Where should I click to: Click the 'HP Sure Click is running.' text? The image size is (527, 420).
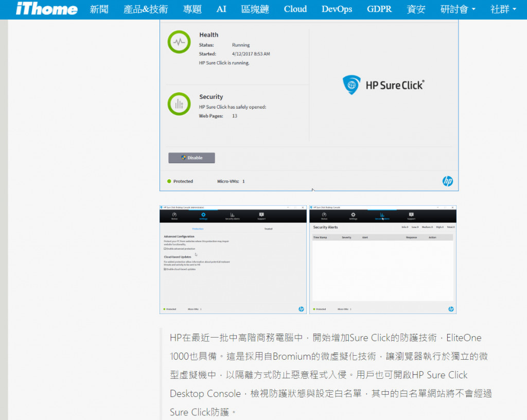tap(224, 63)
